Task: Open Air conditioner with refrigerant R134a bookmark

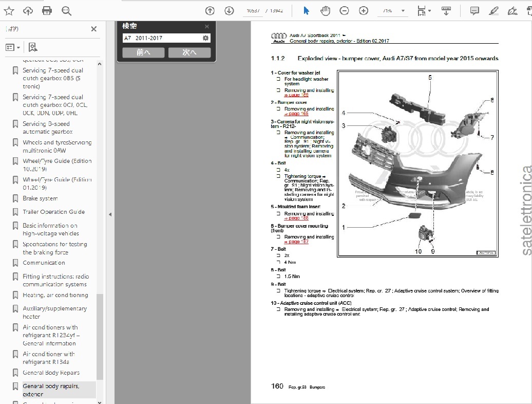Action: coord(48,358)
